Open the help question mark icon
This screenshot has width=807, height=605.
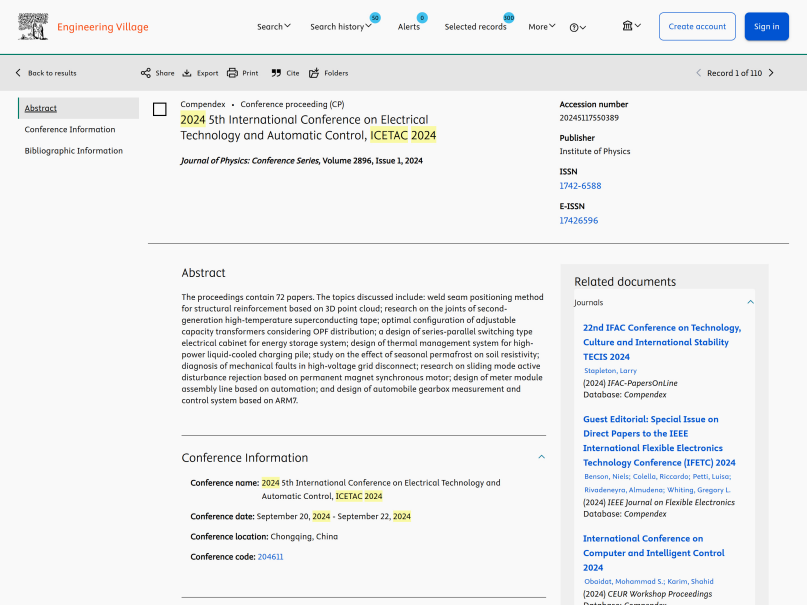click(574, 27)
